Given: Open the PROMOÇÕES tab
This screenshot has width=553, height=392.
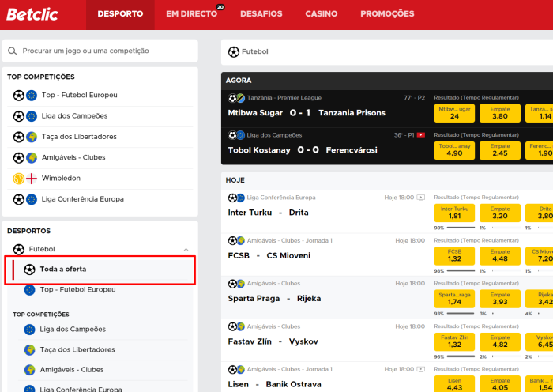Looking at the screenshot, I should tap(387, 14).
